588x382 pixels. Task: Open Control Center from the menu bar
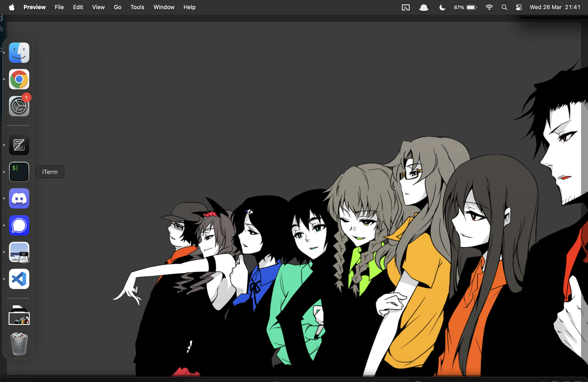coord(518,7)
